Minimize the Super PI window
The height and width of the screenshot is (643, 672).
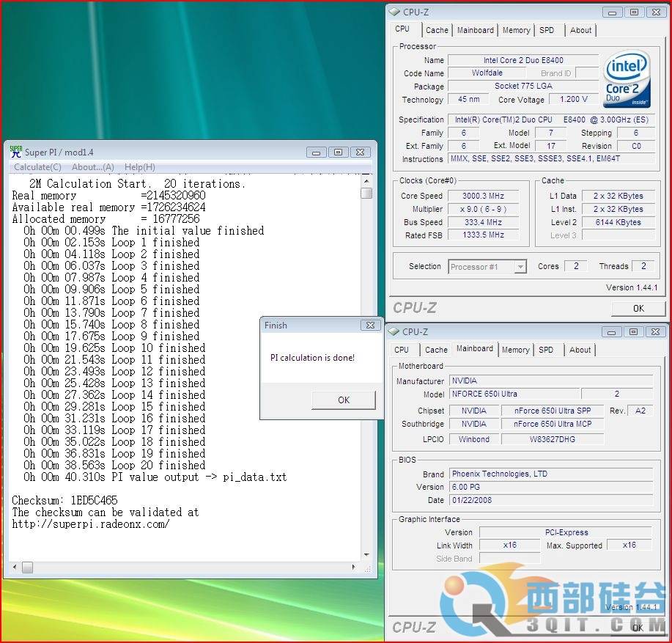click(317, 153)
